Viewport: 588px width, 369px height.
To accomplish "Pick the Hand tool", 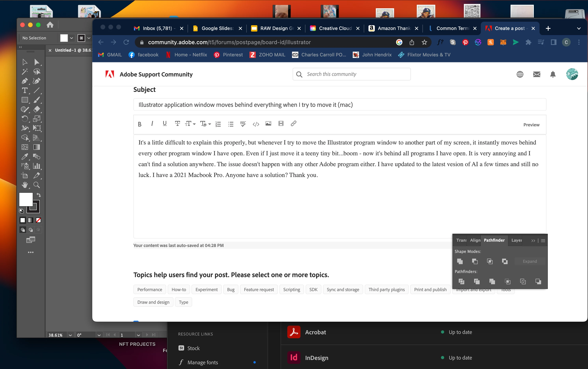I will (x=24, y=185).
